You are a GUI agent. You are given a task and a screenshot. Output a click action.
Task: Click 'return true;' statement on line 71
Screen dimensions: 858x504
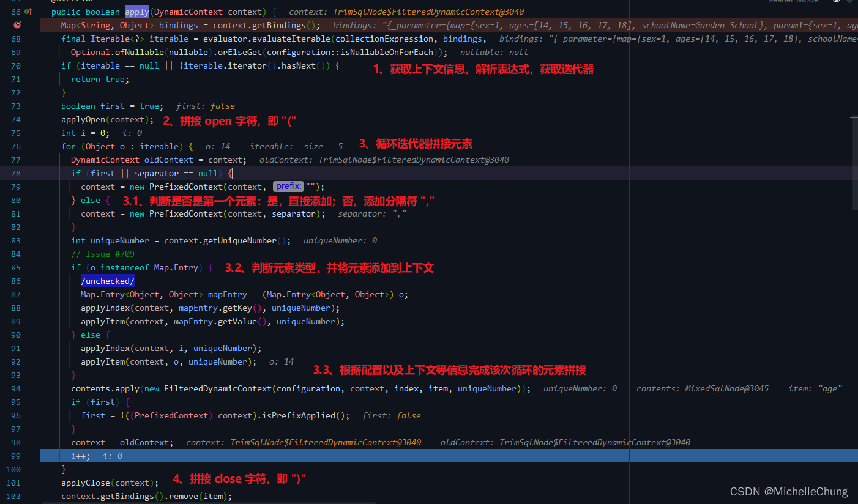(x=100, y=79)
